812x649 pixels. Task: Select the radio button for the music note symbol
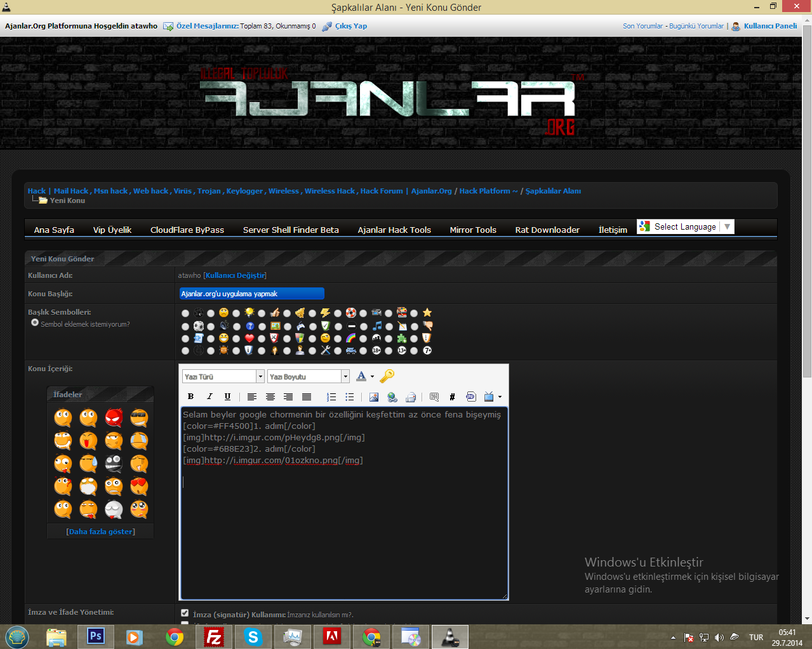coord(363,326)
